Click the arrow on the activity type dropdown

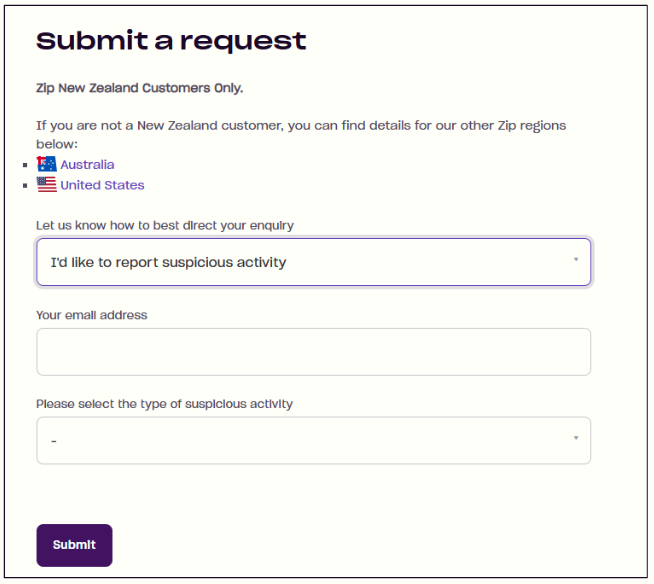pos(576,438)
